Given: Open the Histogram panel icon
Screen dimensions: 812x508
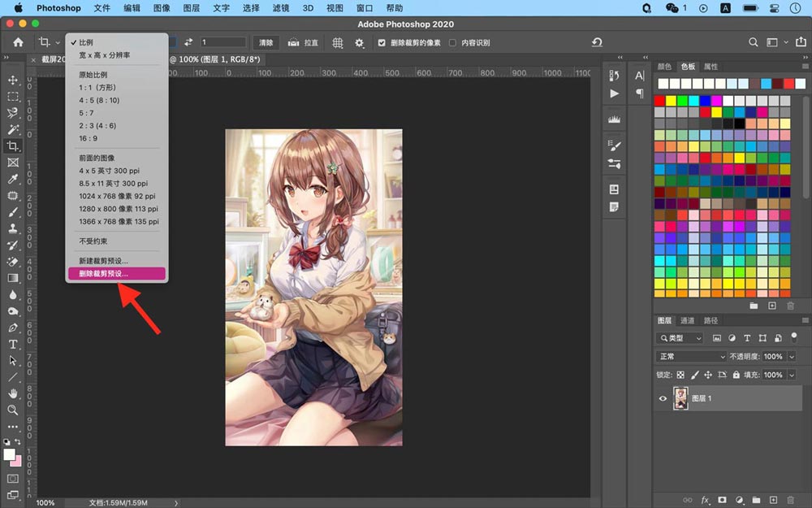Looking at the screenshot, I should pyautogui.click(x=614, y=119).
